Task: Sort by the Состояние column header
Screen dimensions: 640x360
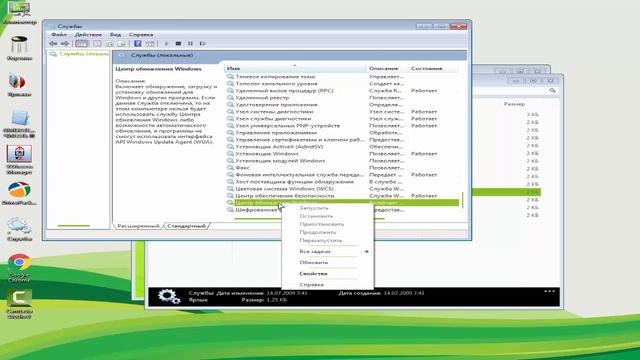Action: click(x=433, y=68)
